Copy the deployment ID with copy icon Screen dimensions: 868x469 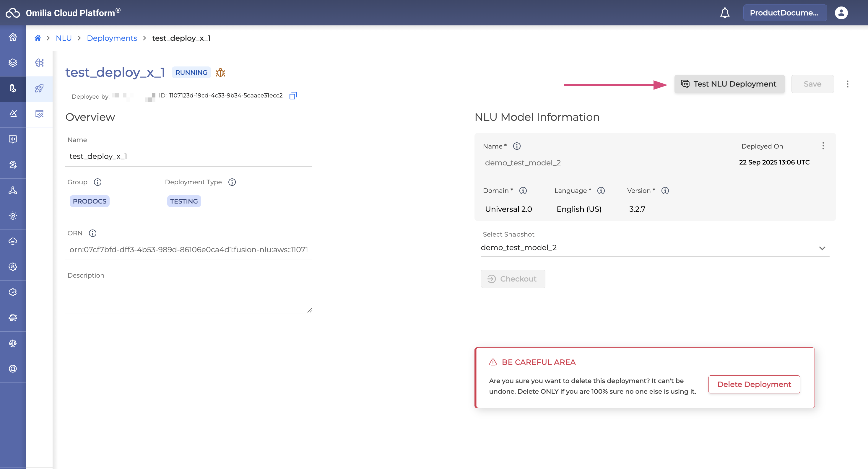pyautogui.click(x=293, y=96)
